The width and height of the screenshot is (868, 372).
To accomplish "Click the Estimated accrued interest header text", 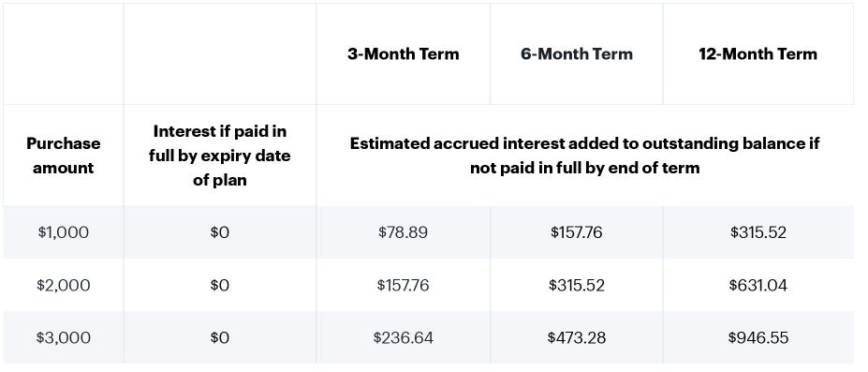I will tap(584, 156).
